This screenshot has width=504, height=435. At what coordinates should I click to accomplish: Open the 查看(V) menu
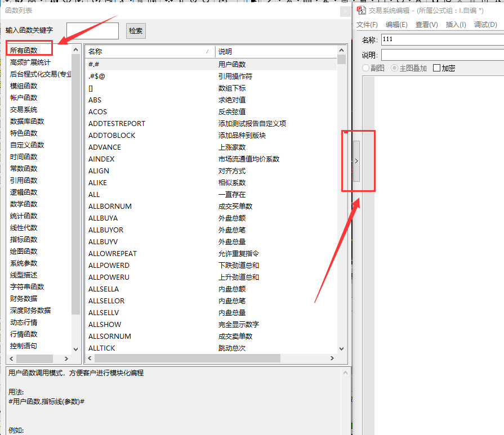click(x=426, y=25)
